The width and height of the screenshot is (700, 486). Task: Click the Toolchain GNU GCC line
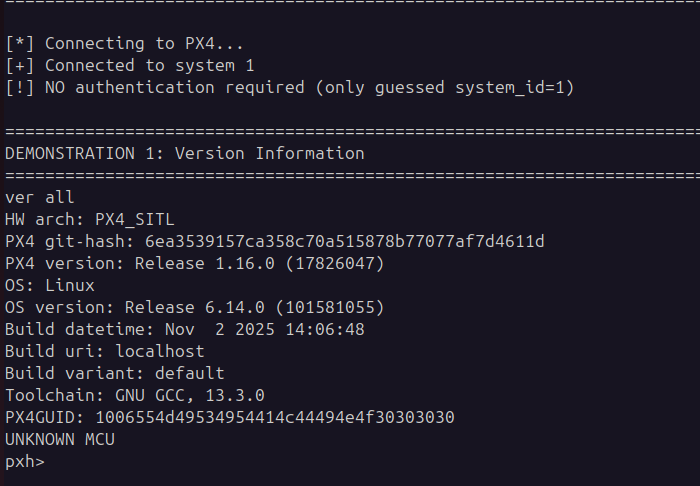[x=135, y=395]
